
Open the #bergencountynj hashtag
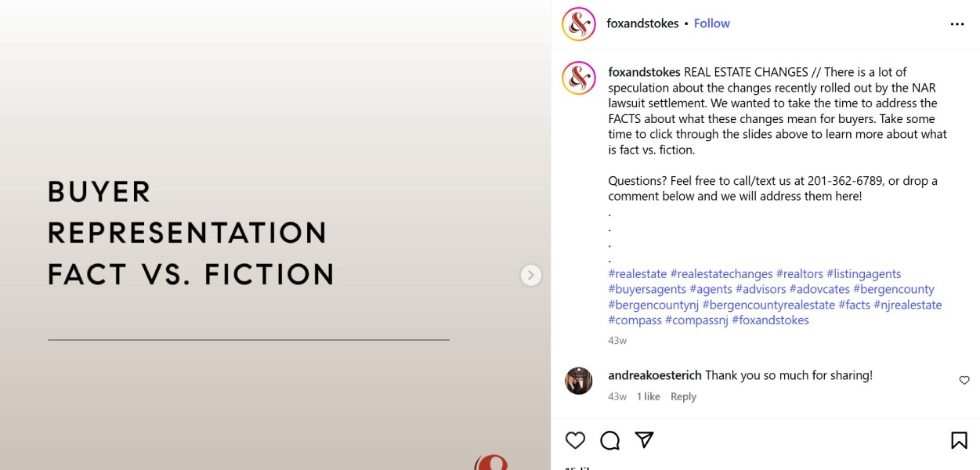tap(653, 305)
